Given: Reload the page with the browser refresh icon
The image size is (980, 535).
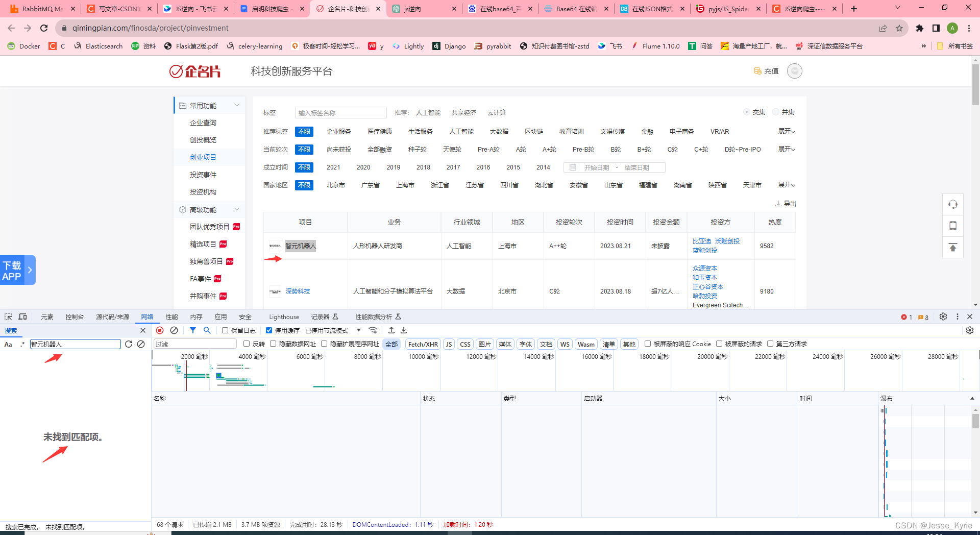Looking at the screenshot, I should 44,28.
